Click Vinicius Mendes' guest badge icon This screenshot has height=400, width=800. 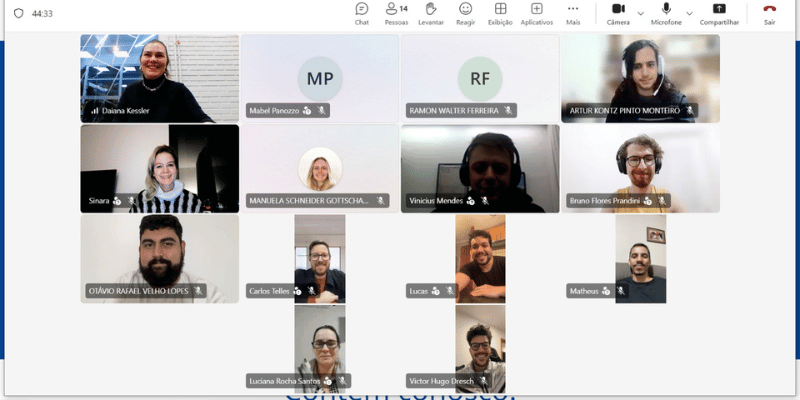pyautogui.click(x=470, y=201)
